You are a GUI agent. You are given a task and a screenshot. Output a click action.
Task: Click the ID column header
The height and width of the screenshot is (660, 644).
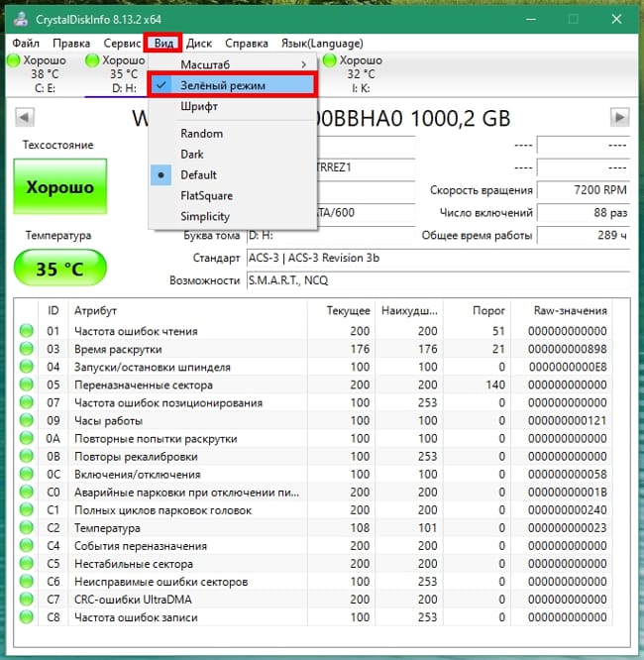(54, 310)
